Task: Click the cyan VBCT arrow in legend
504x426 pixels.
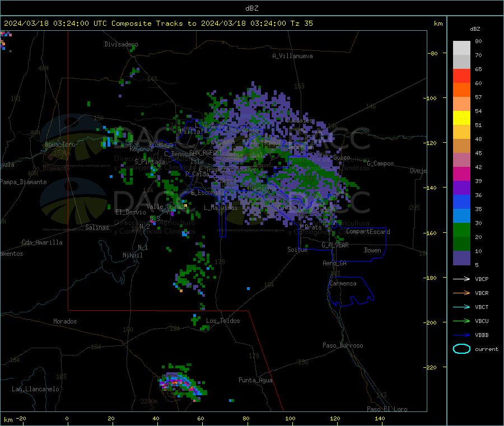Action: point(461,307)
